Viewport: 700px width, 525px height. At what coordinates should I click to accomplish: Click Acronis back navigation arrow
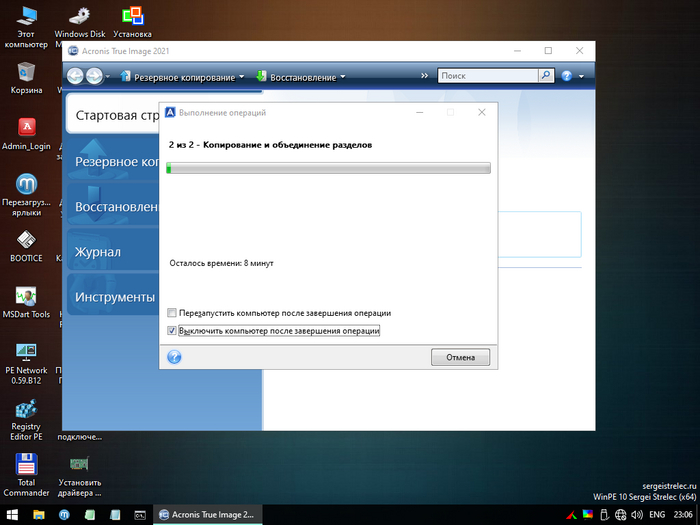[x=75, y=76]
